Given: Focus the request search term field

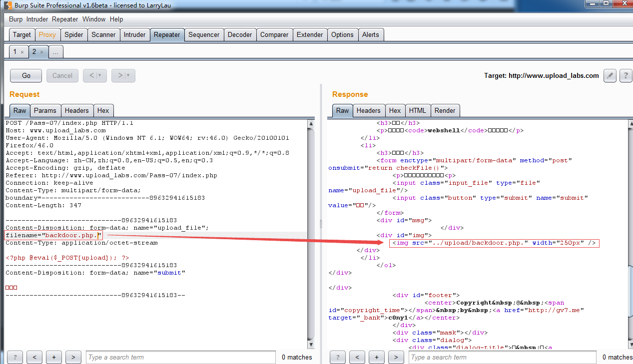Looking at the screenshot, I should point(181,357).
